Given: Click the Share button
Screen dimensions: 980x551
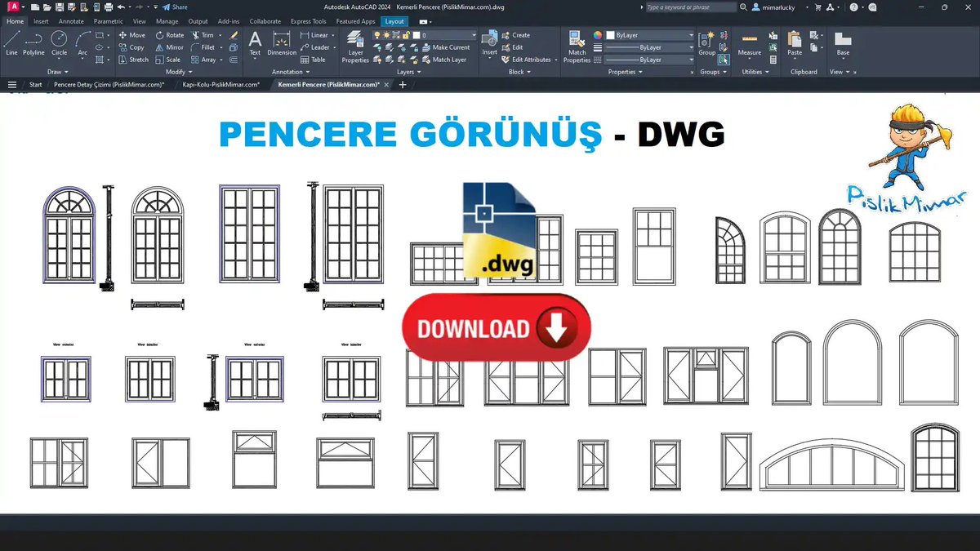Looking at the screenshot, I should tap(175, 7).
